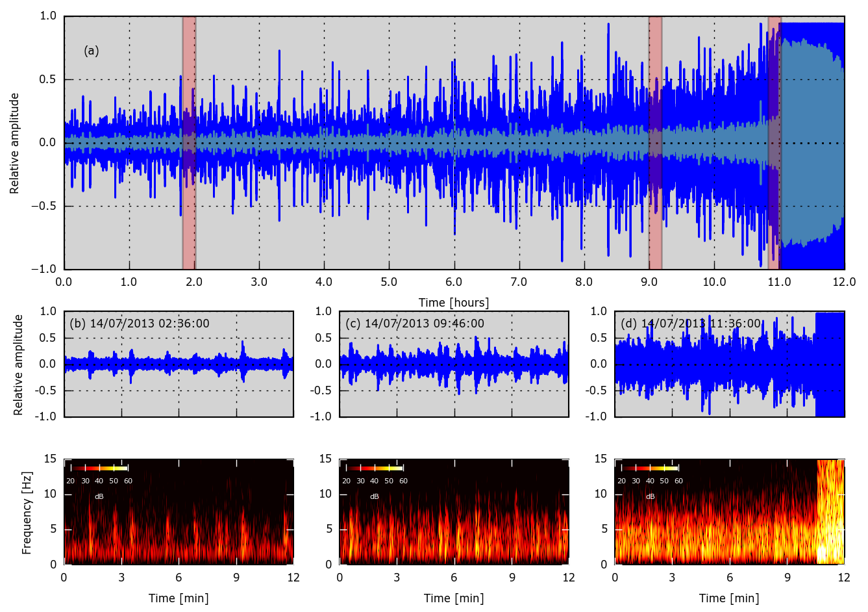Click the panel (b) 02:36:00 timestamp label
Screen dimensions: 868x612
pos(140,324)
